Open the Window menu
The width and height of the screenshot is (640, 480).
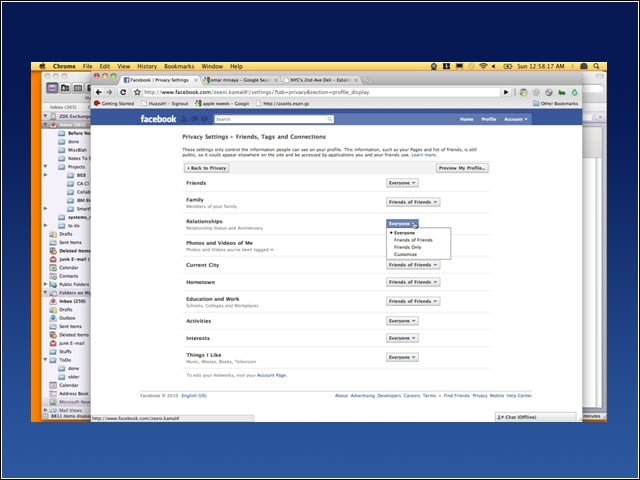click(x=212, y=66)
